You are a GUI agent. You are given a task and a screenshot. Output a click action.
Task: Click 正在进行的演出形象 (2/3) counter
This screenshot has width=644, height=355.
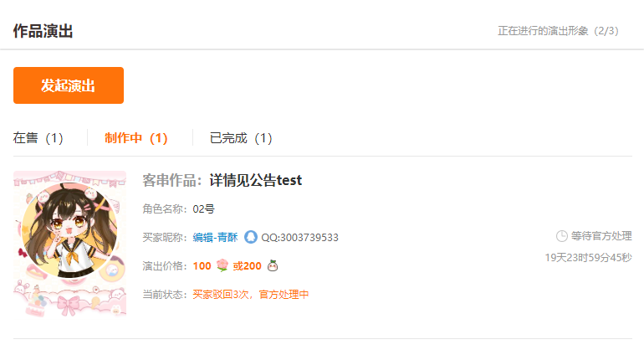coord(558,31)
